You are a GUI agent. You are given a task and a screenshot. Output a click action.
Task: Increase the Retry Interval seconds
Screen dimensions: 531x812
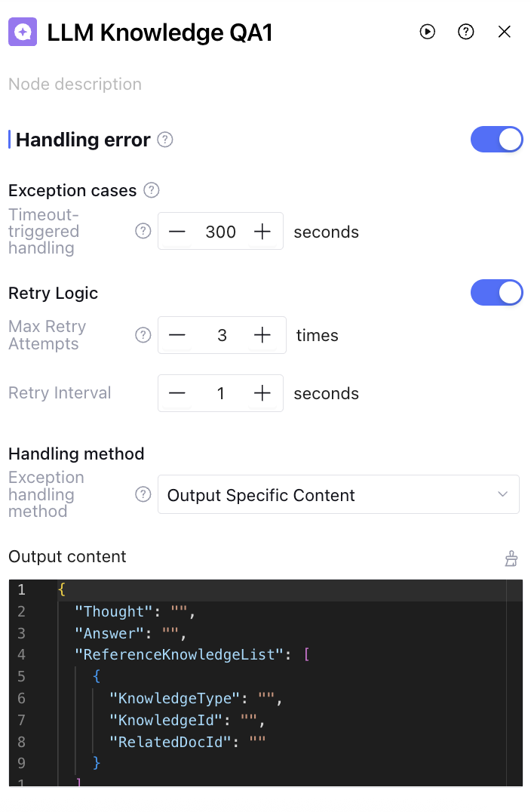point(262,393)
